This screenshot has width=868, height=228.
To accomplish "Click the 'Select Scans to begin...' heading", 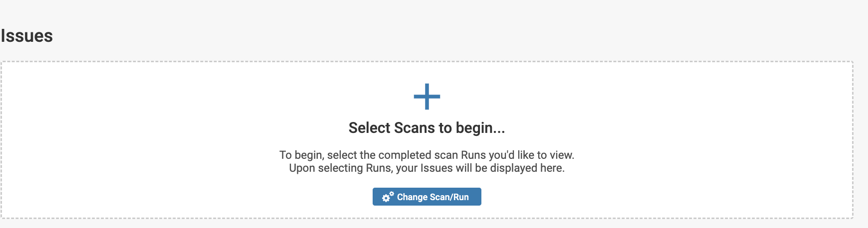I will (427, 128).
